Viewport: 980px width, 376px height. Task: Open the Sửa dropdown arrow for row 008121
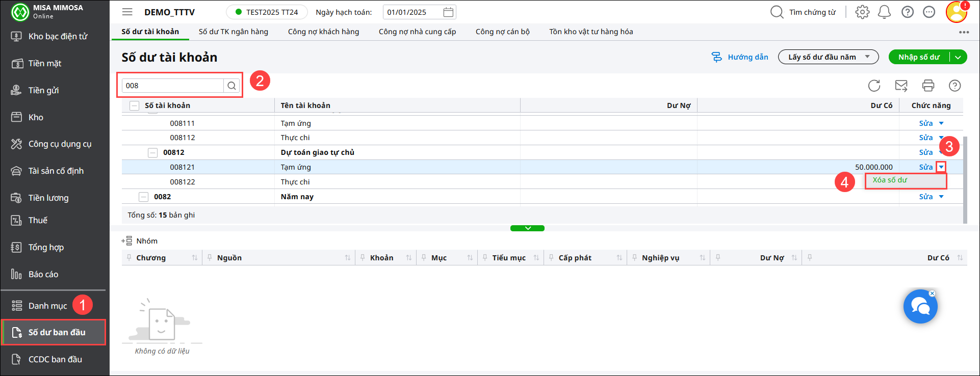click(x=941, y=167)
